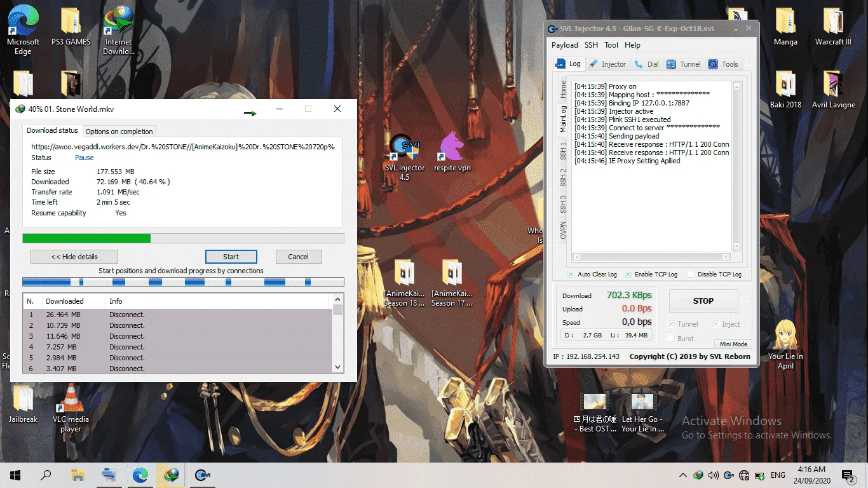
Task: Click connection list scrollbar down arrow
Action: 337,367
